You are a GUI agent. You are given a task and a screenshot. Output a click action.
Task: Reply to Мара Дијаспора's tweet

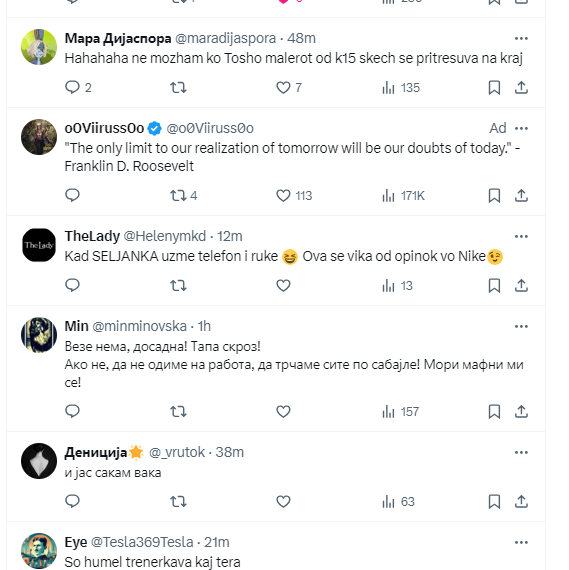coord(72,88)
